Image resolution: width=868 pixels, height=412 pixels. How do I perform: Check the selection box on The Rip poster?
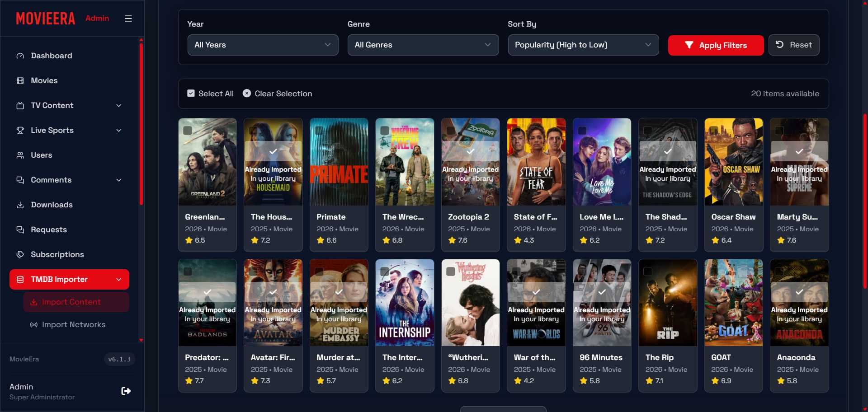click(648, 271)
